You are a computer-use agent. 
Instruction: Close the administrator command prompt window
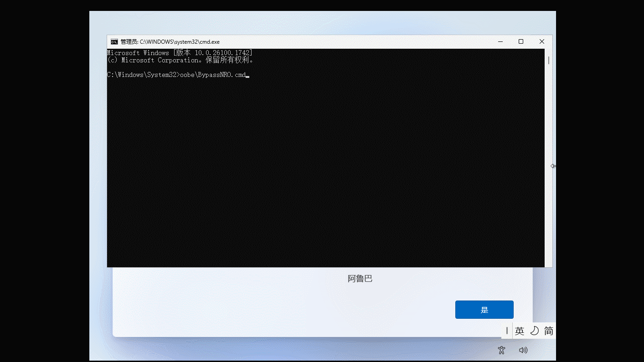tap(542, 42)
